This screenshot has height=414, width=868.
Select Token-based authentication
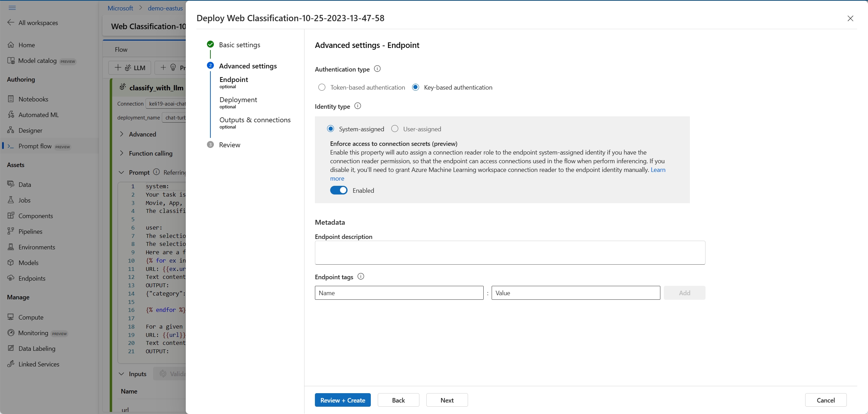click(322, 88)
